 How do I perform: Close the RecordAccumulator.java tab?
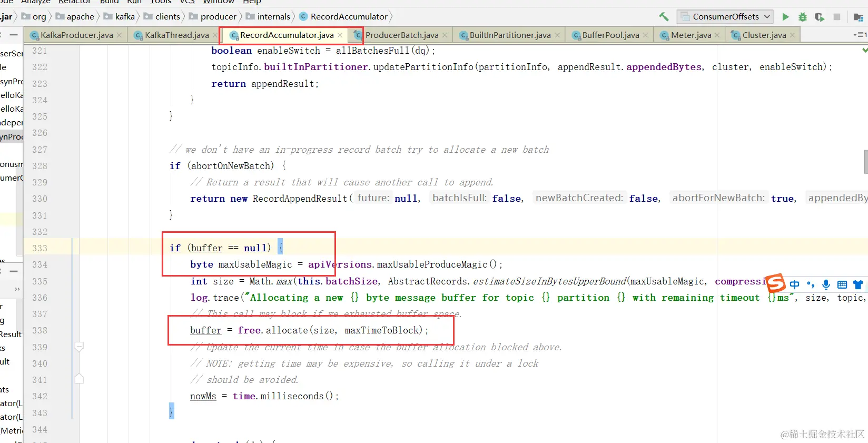(x=340, y=35)
